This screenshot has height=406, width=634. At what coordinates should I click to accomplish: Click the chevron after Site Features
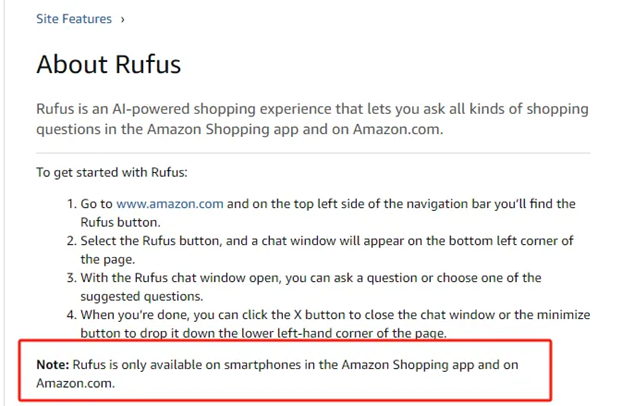pos(123,19)
